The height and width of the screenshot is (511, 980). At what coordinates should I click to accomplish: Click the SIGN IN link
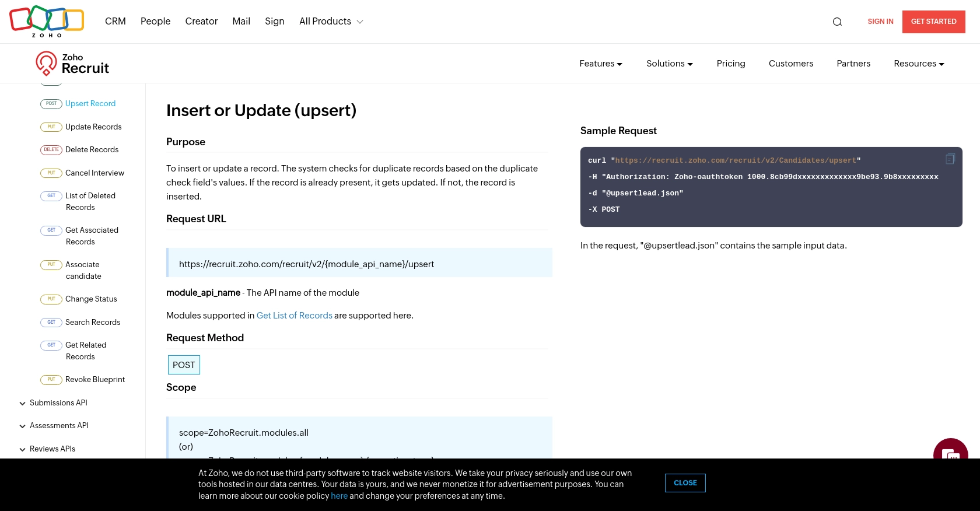(x=880, y=22)
